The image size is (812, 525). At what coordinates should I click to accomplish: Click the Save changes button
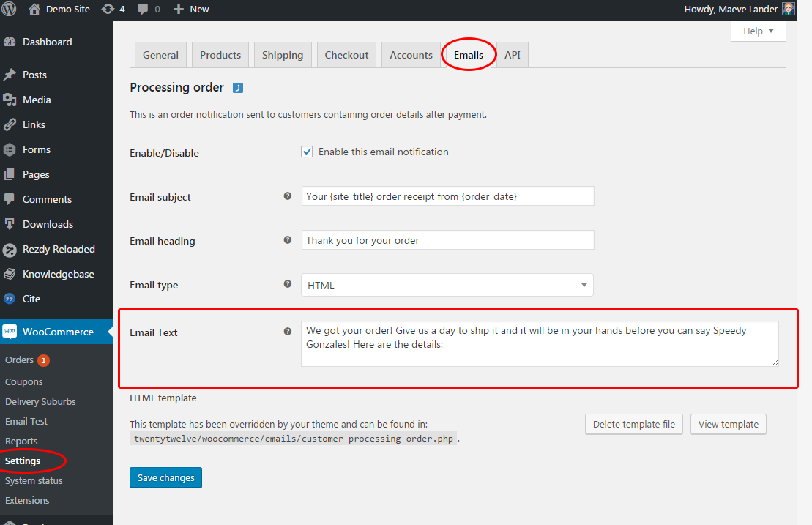[165, 477]
